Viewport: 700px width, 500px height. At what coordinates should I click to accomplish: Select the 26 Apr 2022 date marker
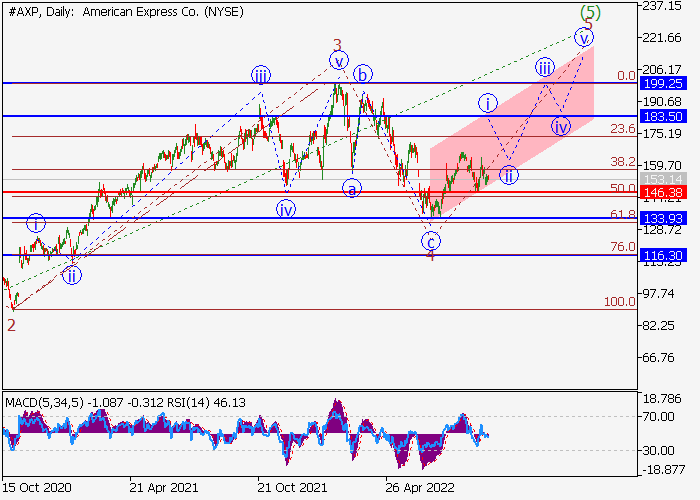pyautogui.click(x=419, y=487)
